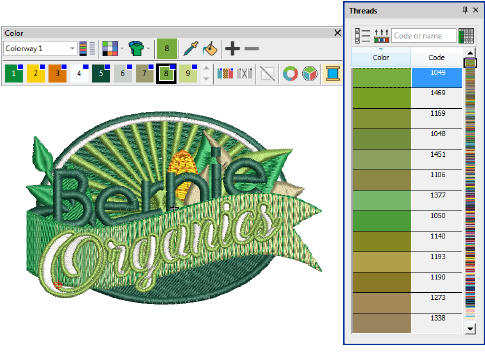Click the Bernie Organics embroidery design
Viewport: 485px width, 362px height.
[x=173, y=208]
